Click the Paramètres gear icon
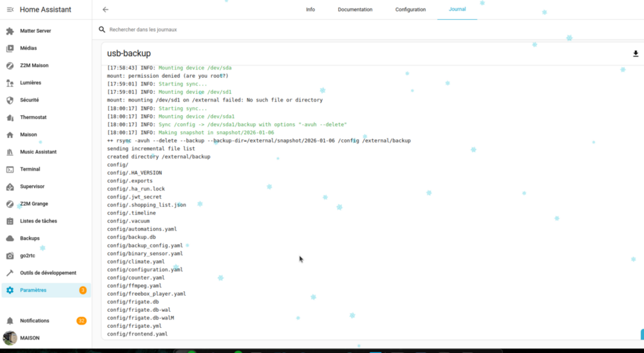644x353 pixels. (10, 290)
